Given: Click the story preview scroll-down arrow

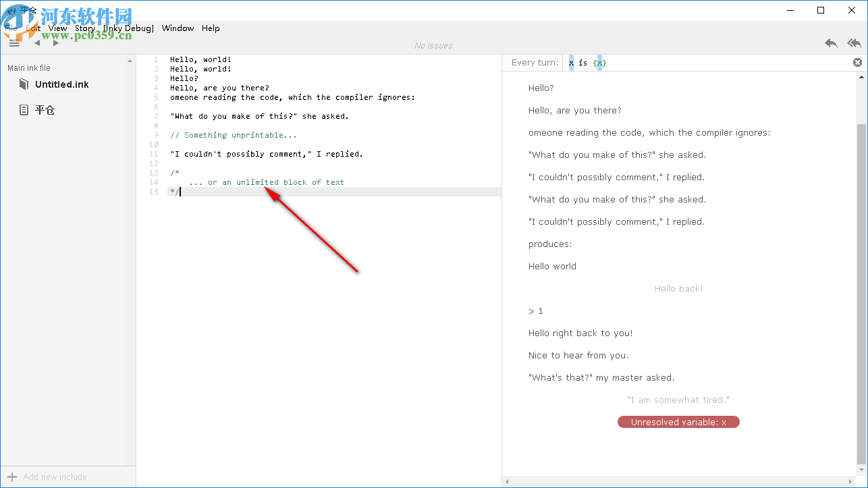Looking at the screenshot, I should 862,470.
